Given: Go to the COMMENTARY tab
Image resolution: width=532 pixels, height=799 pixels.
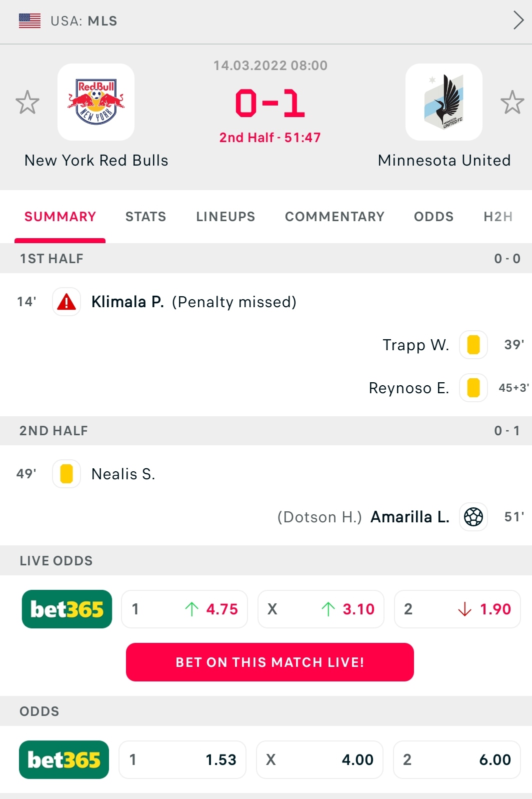Looking at the screenshot, I should pos(334,217).
